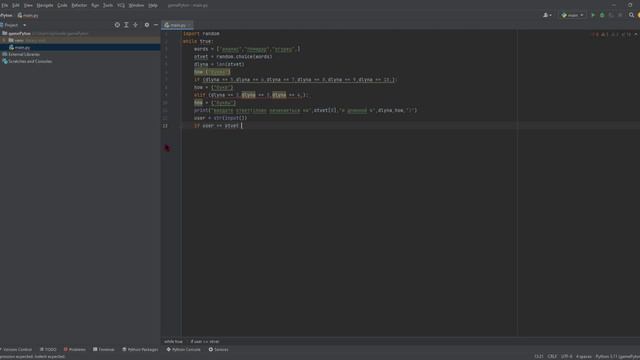Click Expand All icon in Project panel
This screenshot has width=640, height=360.
[x=126, y=25]
